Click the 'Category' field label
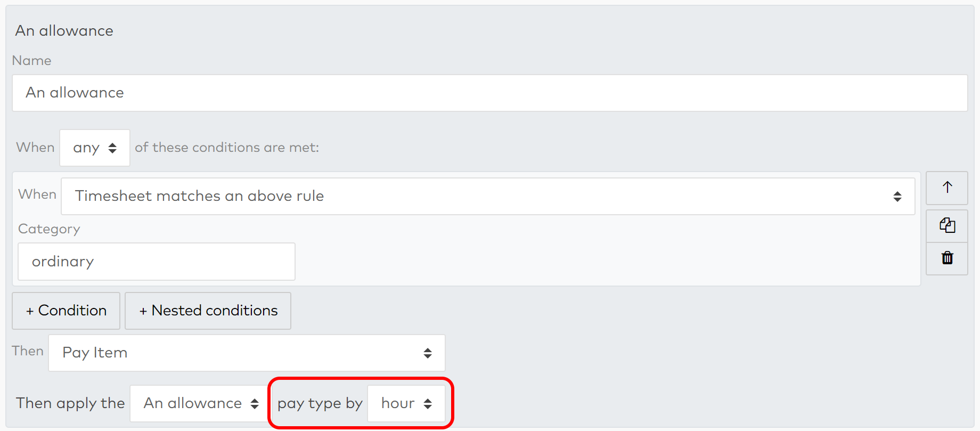Viewport: 980px width, 431px height. (x=49, y=229)
